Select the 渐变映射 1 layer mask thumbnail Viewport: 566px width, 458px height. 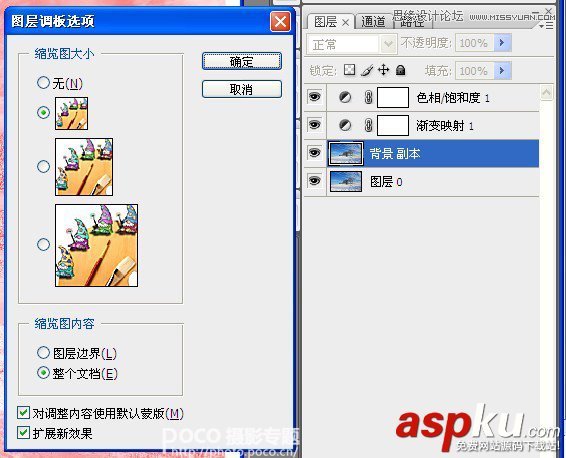click(393, 126)
